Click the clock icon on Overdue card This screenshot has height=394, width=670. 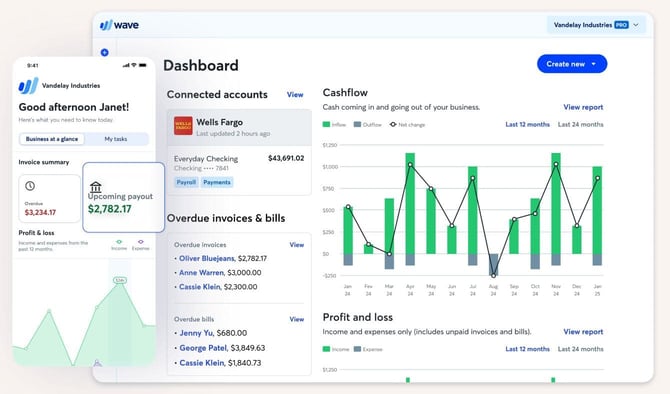coord(30,186)
